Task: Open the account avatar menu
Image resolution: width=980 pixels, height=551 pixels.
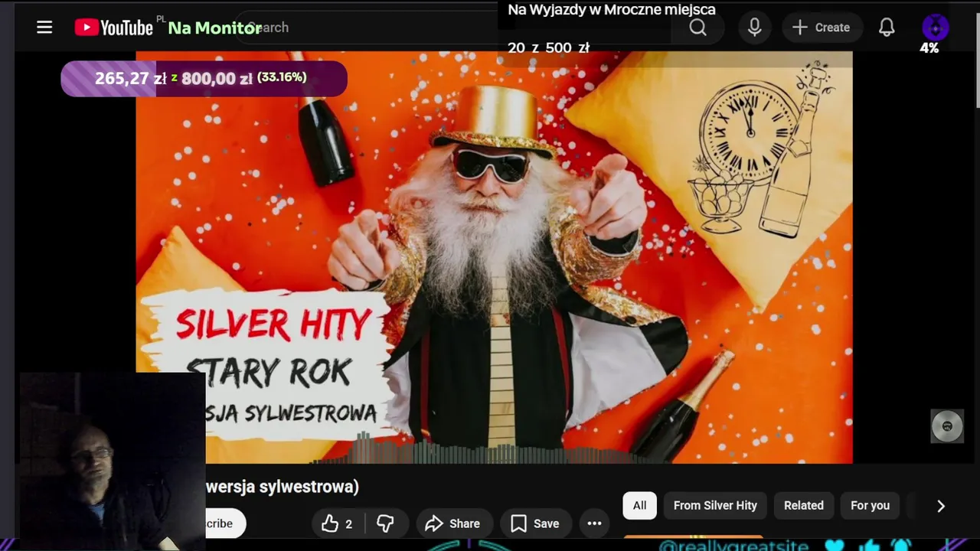Action: point(936,28)
